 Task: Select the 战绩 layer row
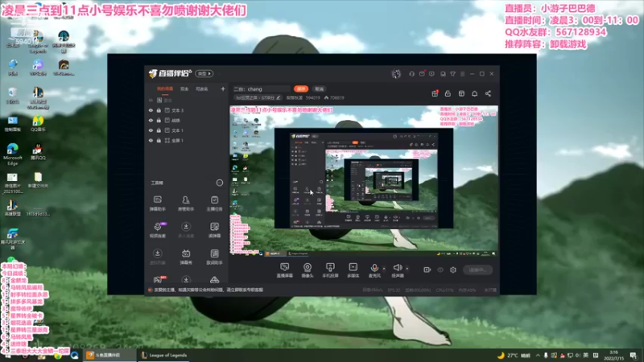[x=186, y=120]
